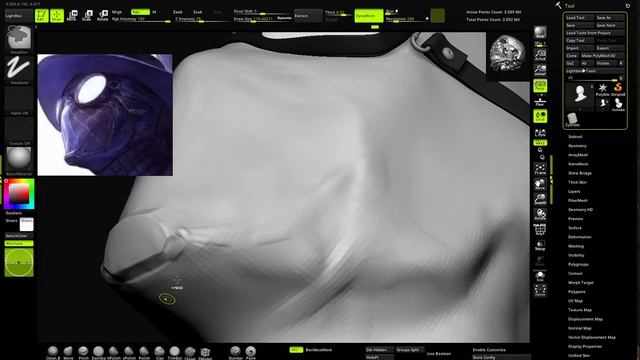The width and height of the screenshot is (640, 360).
Task: Toggle DynaMesh button
Action: coord(369,16)
